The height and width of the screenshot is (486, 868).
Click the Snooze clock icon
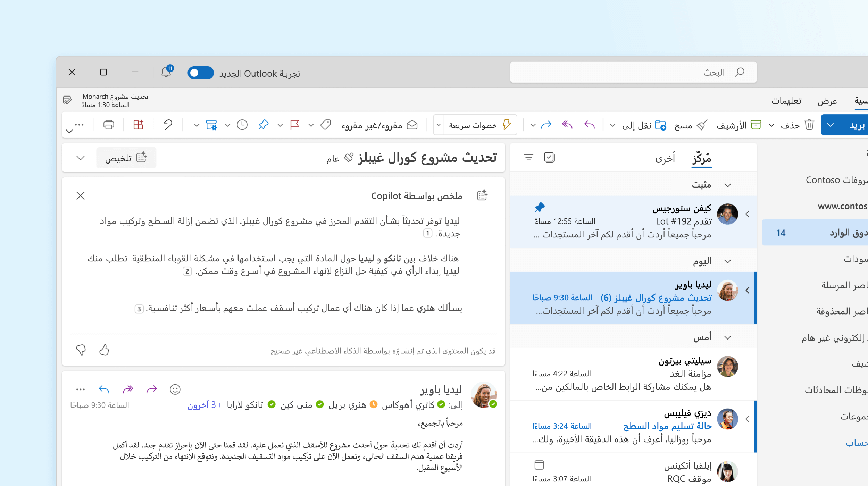242,125
